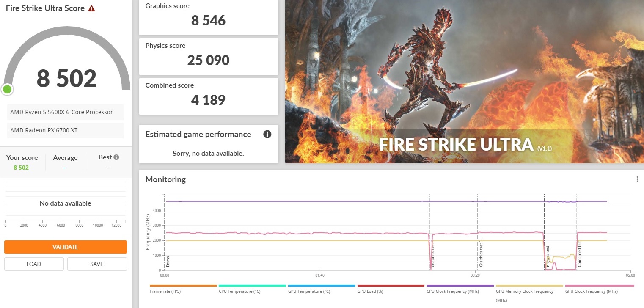The height and width of the screenshot is (308, 644).
Task: Toggle the GPU Memory Clock Frequency legend entry
Action: coord(529,293)
